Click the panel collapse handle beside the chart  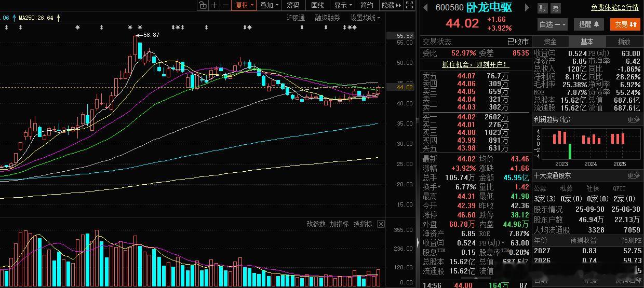pos(418,242)
